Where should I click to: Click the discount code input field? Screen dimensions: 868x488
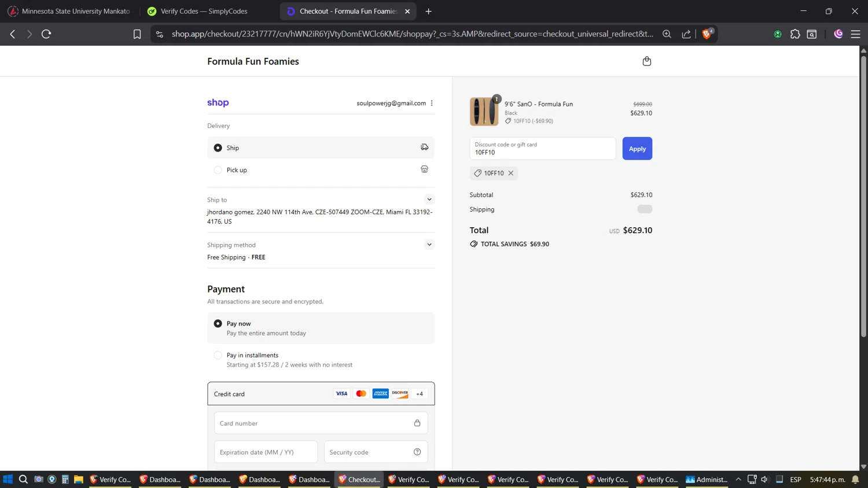click(x=542, y=149)
